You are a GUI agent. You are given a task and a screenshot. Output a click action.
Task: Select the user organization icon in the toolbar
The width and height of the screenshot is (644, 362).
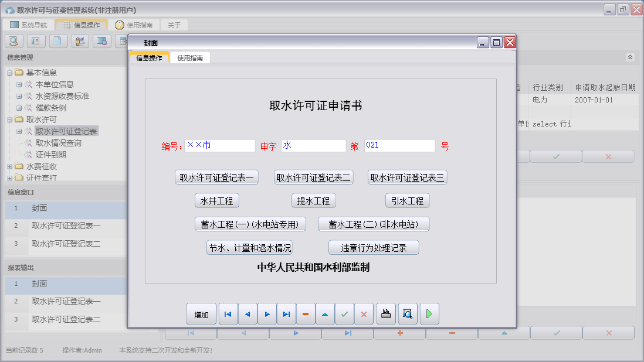79,41
